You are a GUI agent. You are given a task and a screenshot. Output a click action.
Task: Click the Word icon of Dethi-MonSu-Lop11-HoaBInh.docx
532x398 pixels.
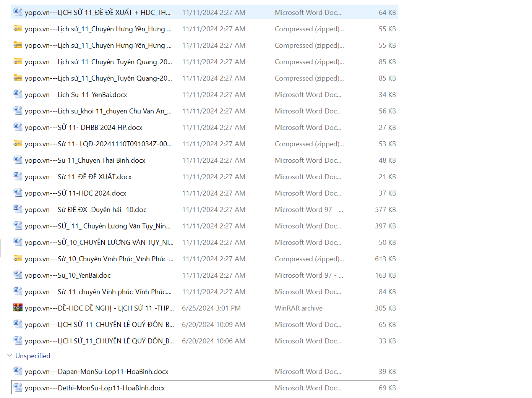coord(18,388)
